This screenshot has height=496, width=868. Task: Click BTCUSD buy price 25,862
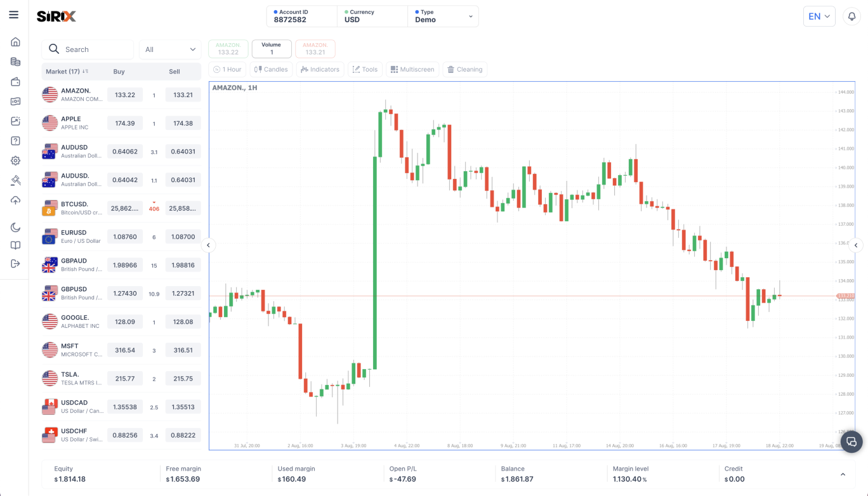pyautogui.click(x=124, y=208)
